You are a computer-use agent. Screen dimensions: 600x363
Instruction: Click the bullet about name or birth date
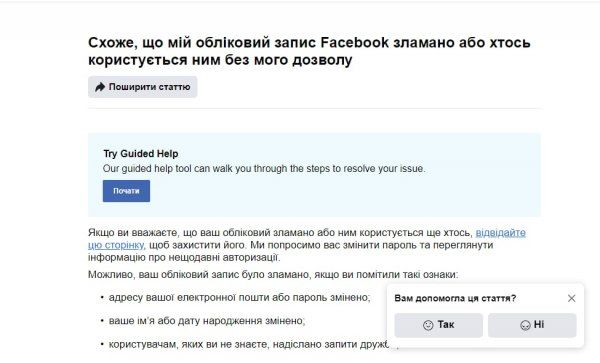(x=207, y=321)
